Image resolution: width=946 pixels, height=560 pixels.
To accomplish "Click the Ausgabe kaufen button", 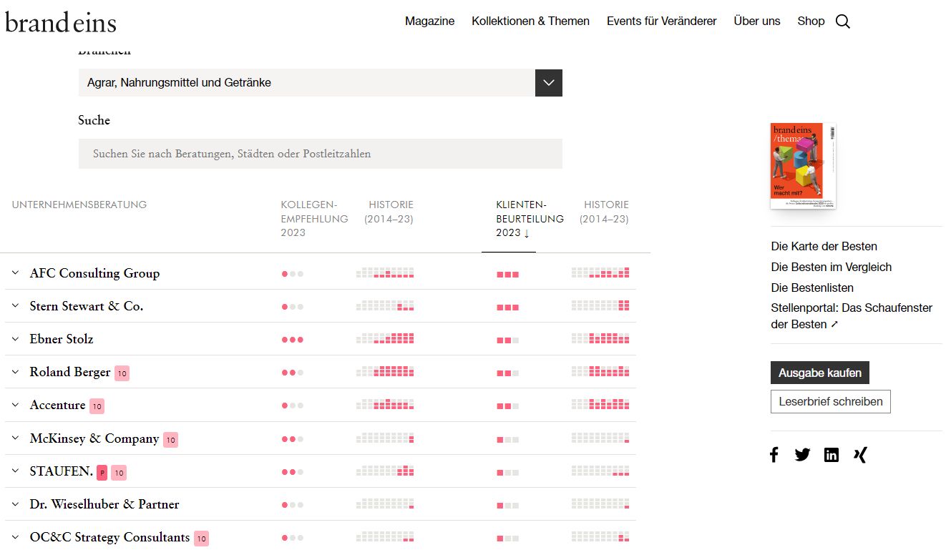I will 819,373.
